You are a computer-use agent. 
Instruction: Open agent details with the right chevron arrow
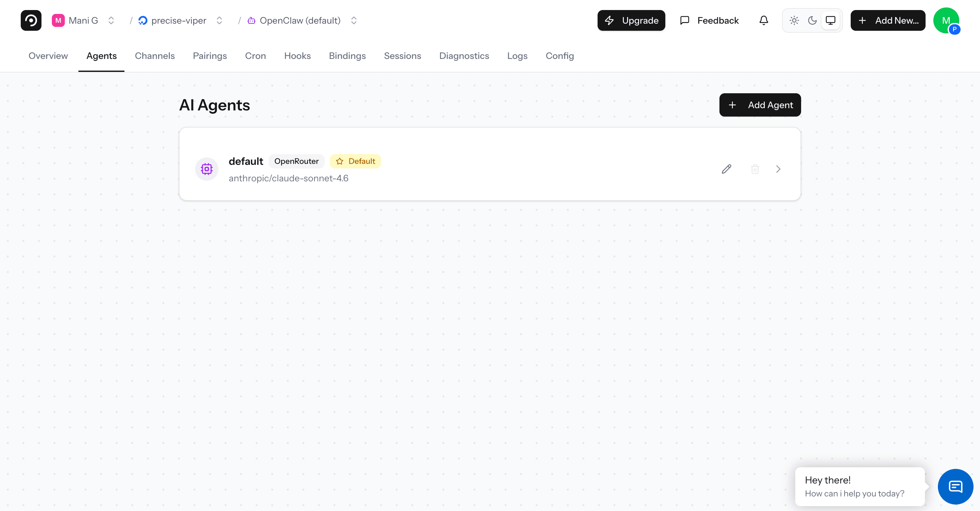[778, 169]
